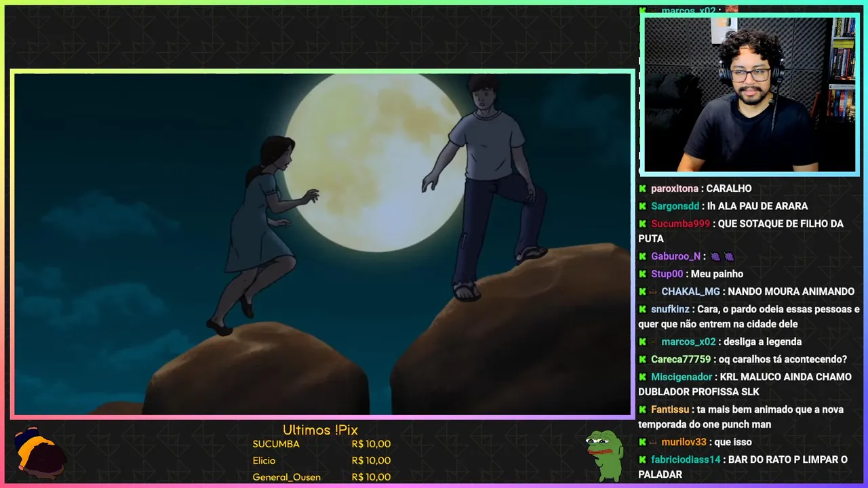Image resolution: width=868 pixels, height=488 pixels.
Task: Click the 'Ultimos !Pix' heading
Action: tap(320, 430)
